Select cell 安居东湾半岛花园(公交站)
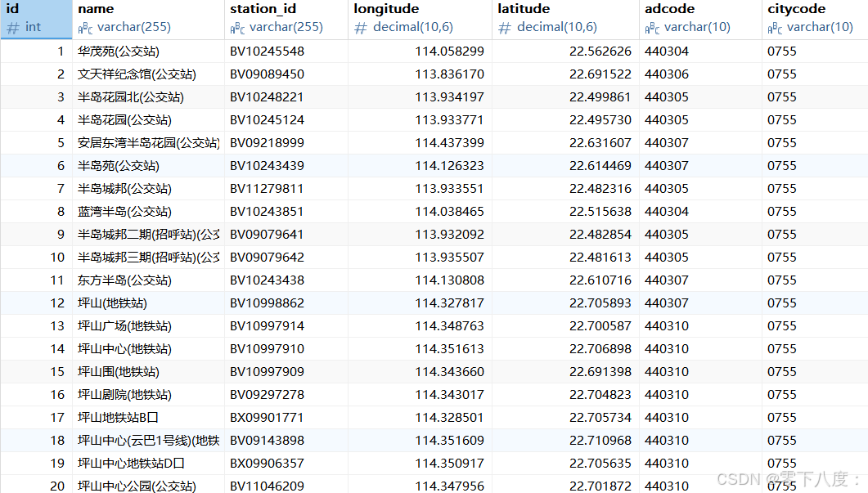The image size is (868, 493). (148, 143)
